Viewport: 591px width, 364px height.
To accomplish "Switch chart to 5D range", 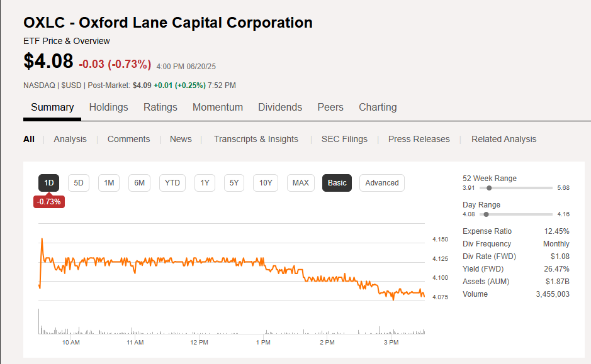I will (x=79, y=183).
